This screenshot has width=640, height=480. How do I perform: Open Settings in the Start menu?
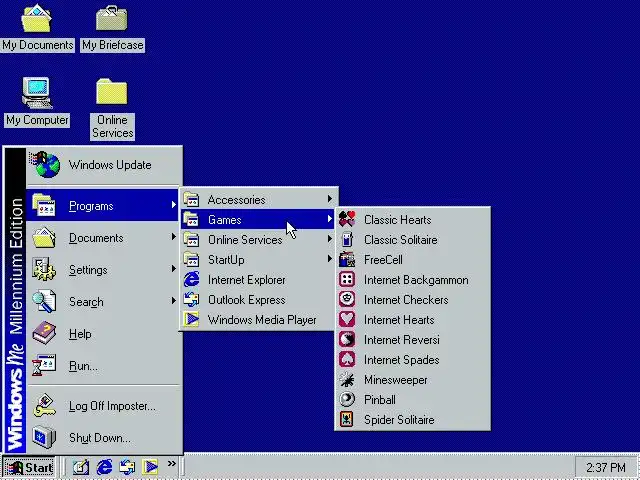coord(102,269)
